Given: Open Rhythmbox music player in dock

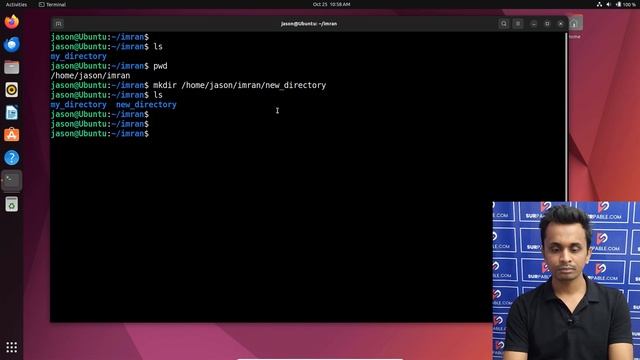Looking at the screenshot, I should pyautogui.click(x=11, y=90).
